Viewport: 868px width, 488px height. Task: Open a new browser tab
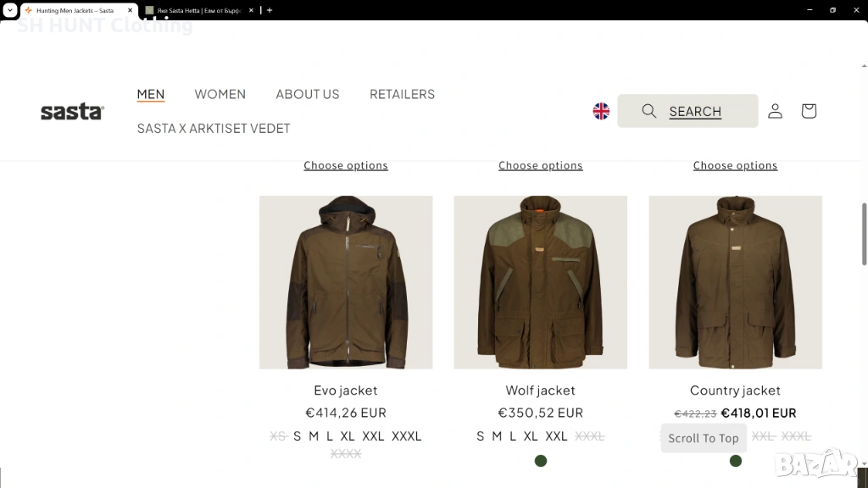(270, 10)
